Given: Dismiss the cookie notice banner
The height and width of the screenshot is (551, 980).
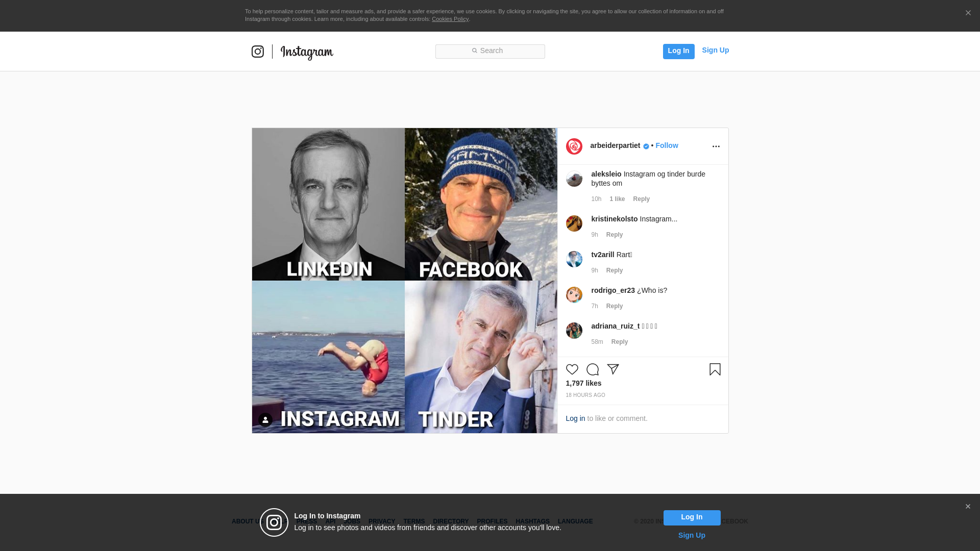Looking at the screenshot, I should [x=968, y=13].
